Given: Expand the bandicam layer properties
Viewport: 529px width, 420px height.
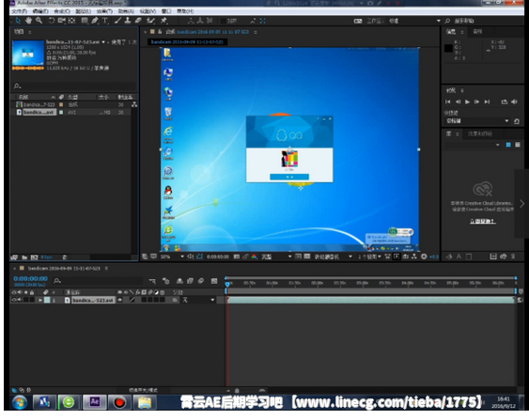Looking at the screenshot, I should coord(40,300).
